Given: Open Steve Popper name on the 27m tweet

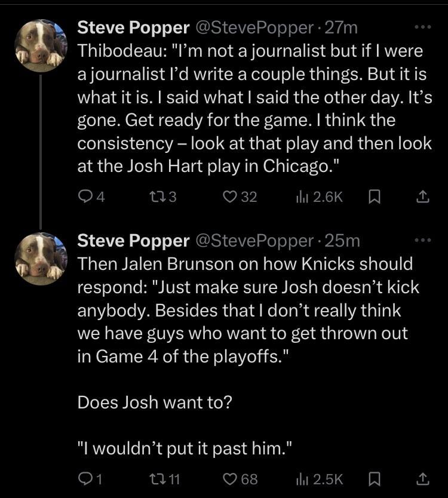Looking at the screenshot, I should [133, 27].
